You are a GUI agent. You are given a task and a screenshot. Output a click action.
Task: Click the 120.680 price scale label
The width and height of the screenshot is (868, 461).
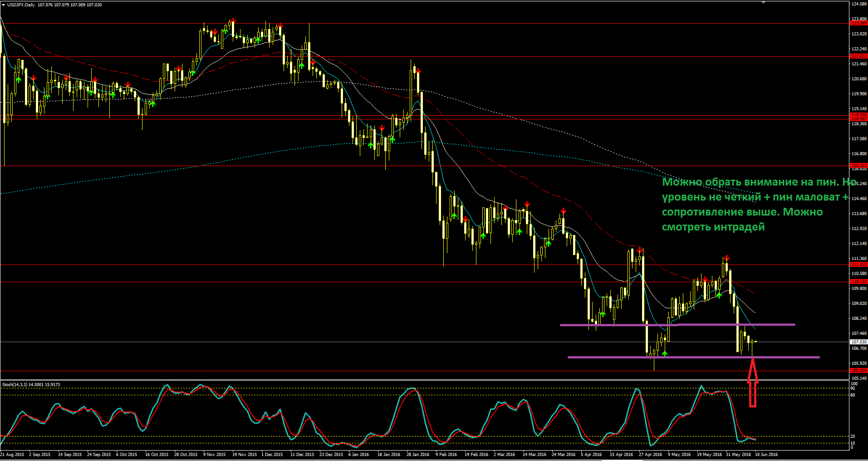(x=859, y=79)
